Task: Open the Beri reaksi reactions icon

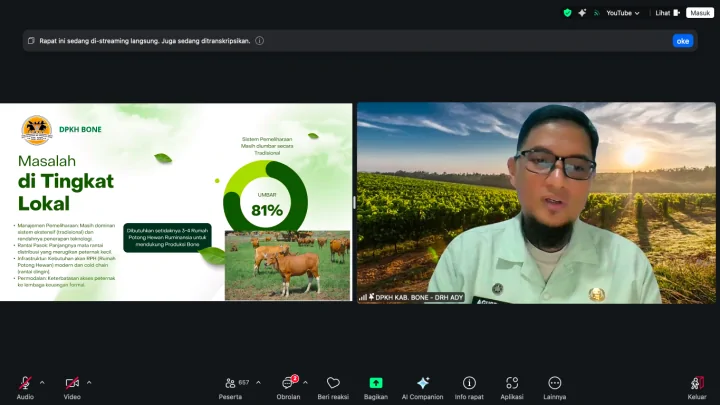Action: (x=333, y=383)
